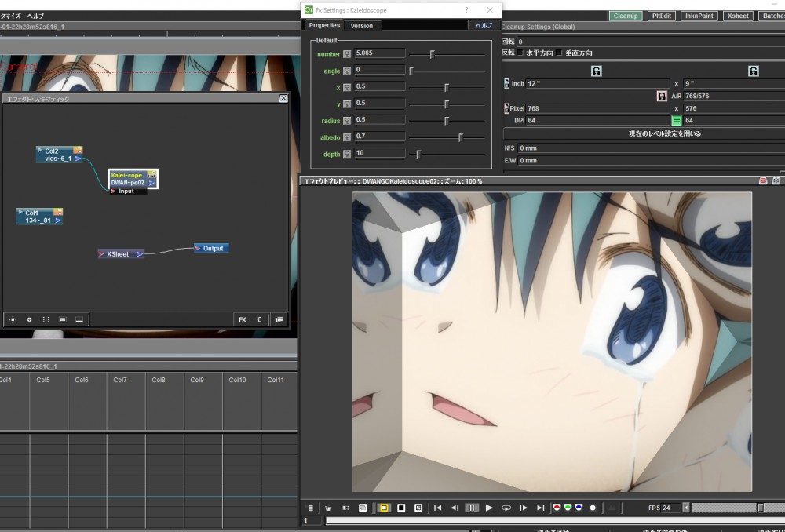Click the reset size icon in schematic toolbar
Viewport: 785px width, 532px height.
pyautogui.click(x=63, y=319)
